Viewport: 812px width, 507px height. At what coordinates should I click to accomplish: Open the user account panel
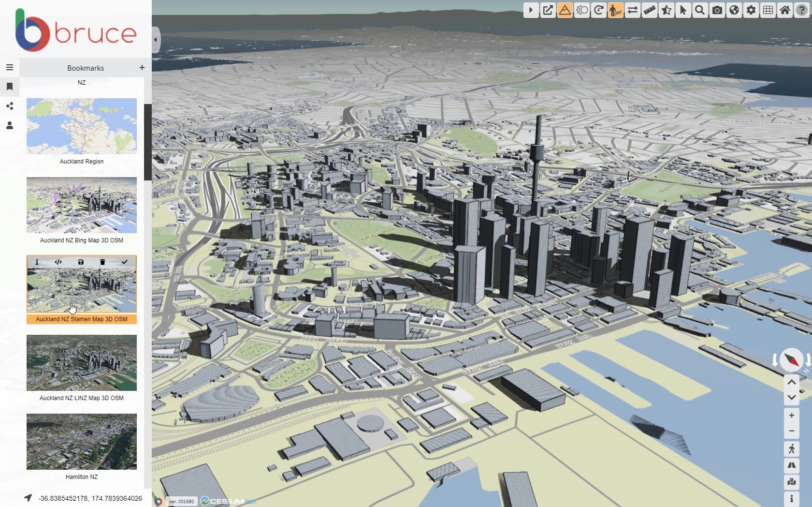coord(10,126)
